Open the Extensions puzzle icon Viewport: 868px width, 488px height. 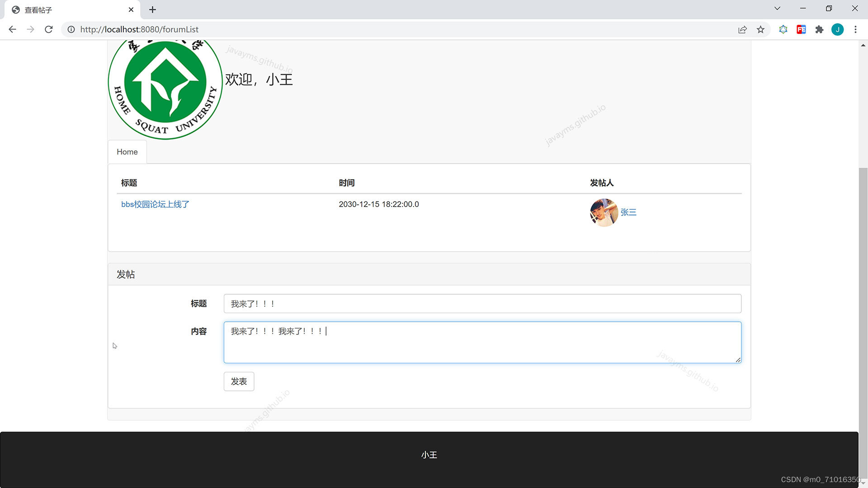[819, 29]
